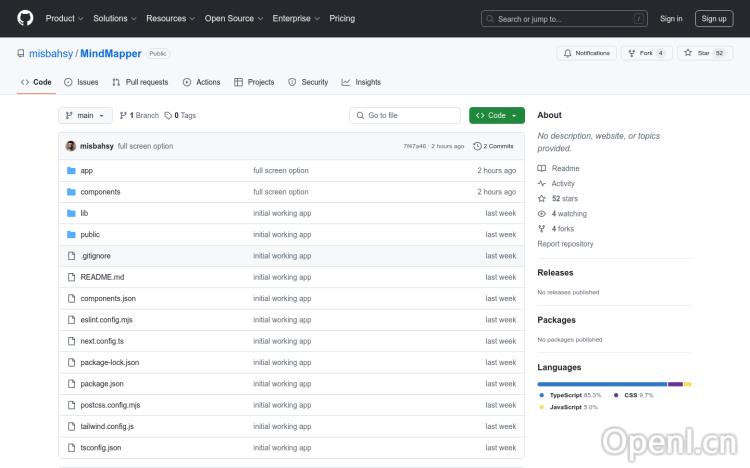The width and height of the screenshot is (750, 468).
Task: Click the commits history clock icon
Action: click(477, 146)
